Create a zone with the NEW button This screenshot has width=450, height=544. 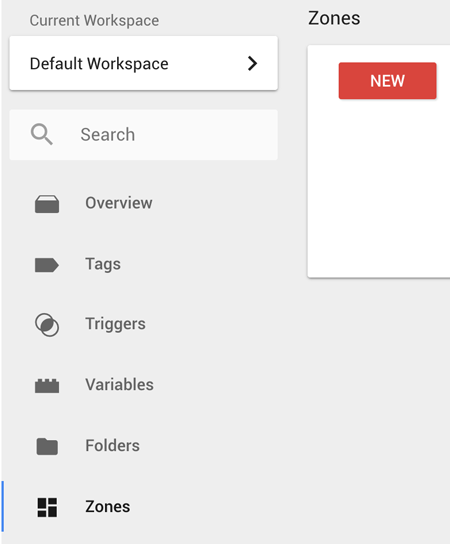point(388,81)
